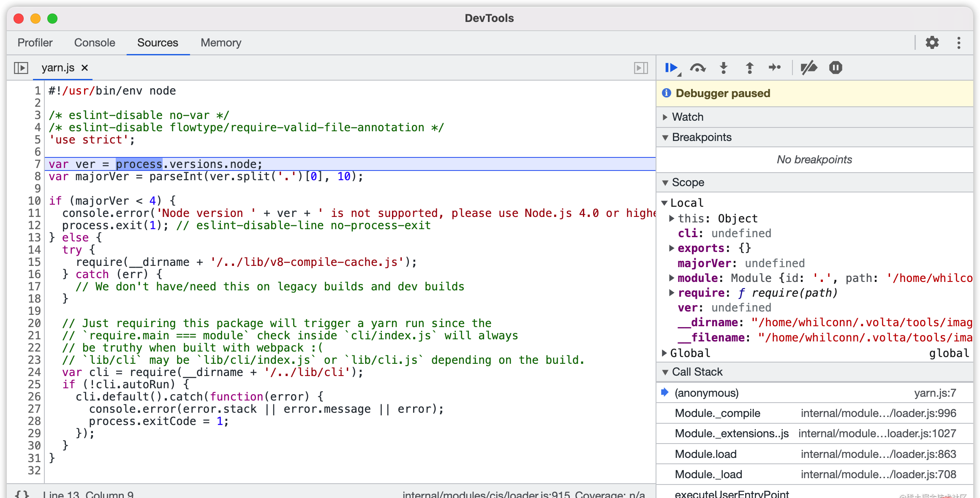This screenshot has height=498, width=980.
Task: Pretty print the source with braces icon
Action: pos(22,494)
